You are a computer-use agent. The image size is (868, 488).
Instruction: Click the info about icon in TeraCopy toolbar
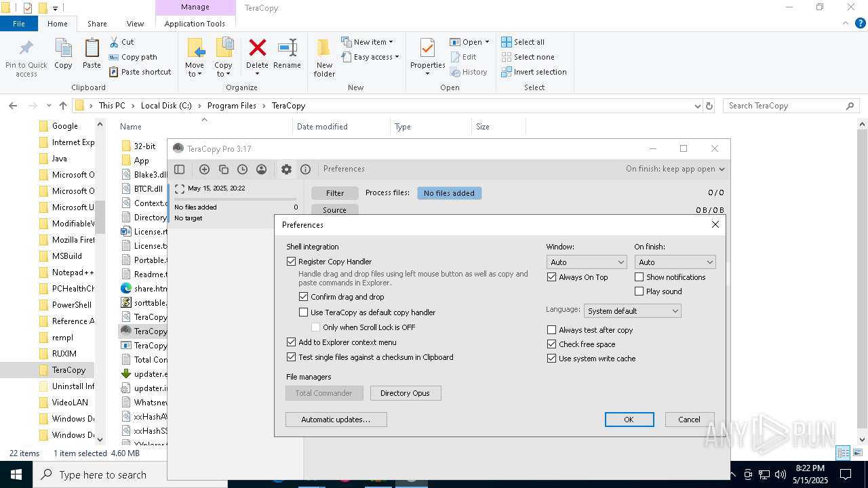click(305, 169)
